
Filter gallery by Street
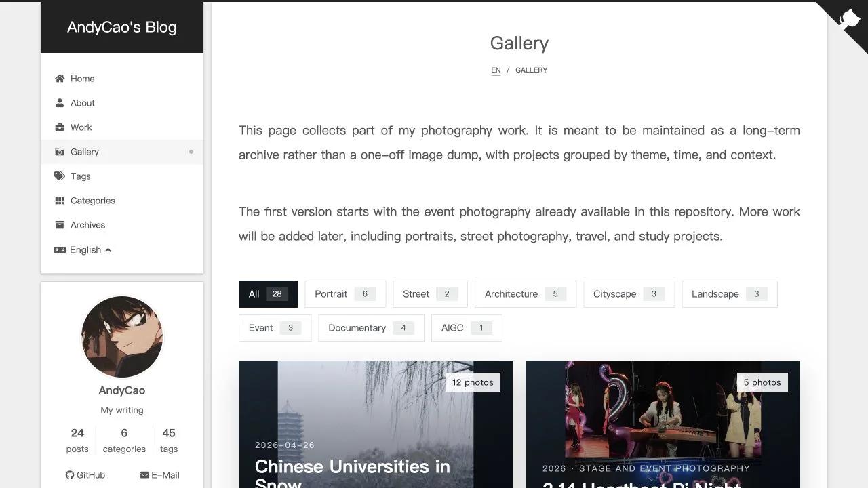(x=430, y=294)
